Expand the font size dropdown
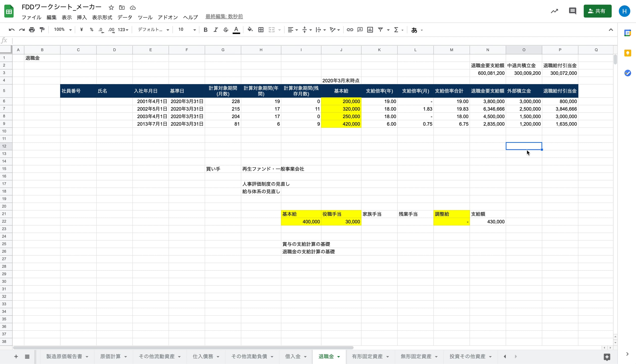The width and height of the screenshot is (636, 364). click(x=194, y=30)
